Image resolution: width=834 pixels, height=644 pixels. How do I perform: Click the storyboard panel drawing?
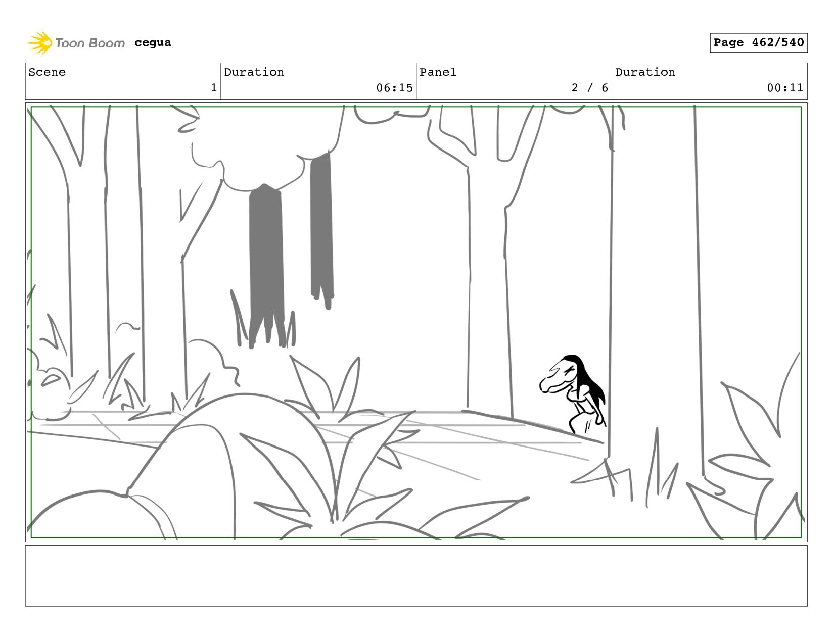[x=416, y=322]
